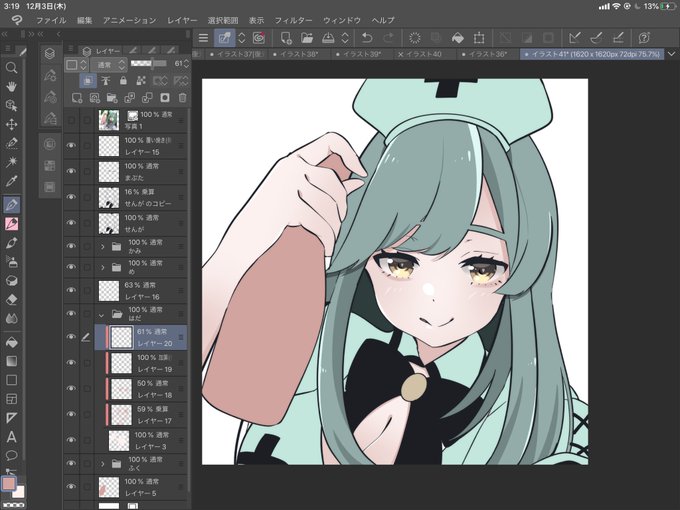The image size is (680, 510).
Task: Click opacity value 61 stepper
Action: [x=186, y=64]
